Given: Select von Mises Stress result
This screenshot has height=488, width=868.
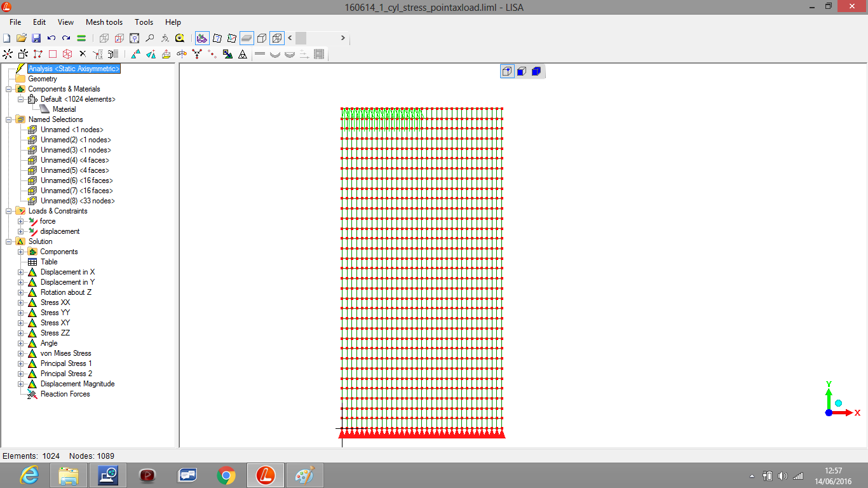Looking at the screenshot, I should click(65, 353).
